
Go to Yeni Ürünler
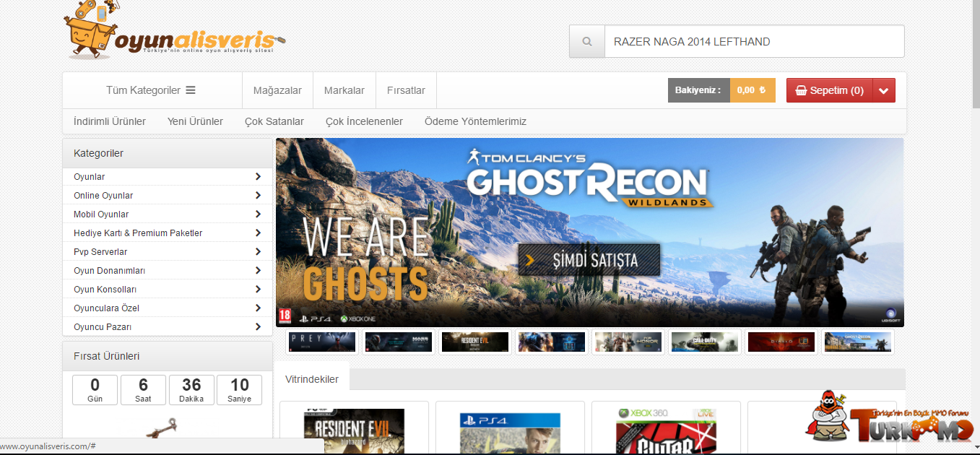coord(195,121)
